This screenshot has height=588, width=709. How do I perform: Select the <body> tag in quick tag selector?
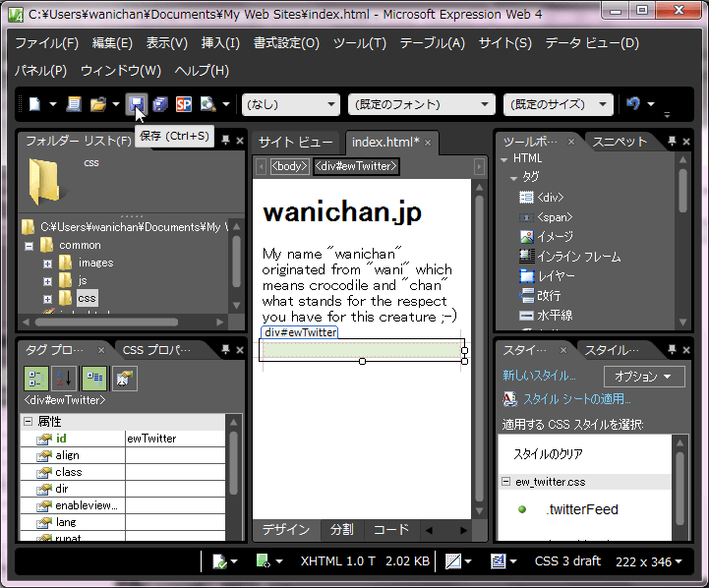289,166
